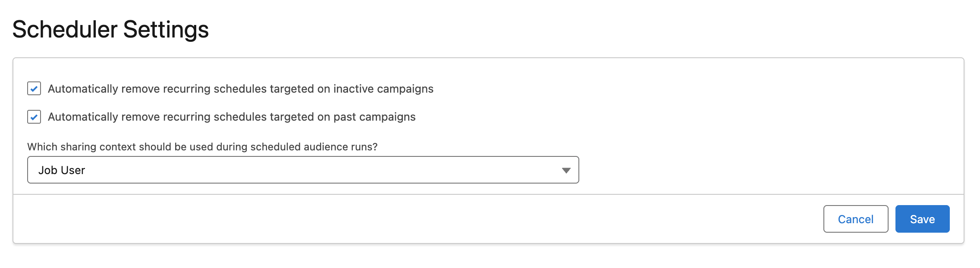The height and width of the screenshot is (268, 980).
Task: Click the 'past campaigns' checkbox label text
Action: (x=232, y=117)
